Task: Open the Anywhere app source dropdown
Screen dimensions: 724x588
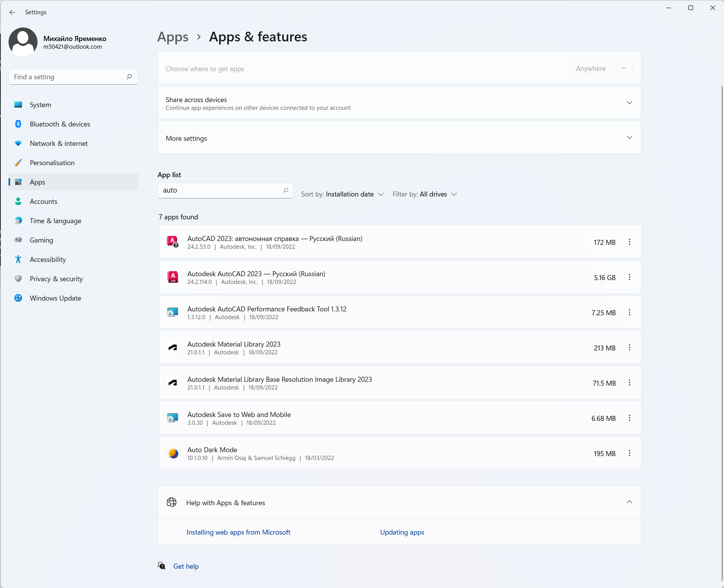Action: click(x=602, y=68)
